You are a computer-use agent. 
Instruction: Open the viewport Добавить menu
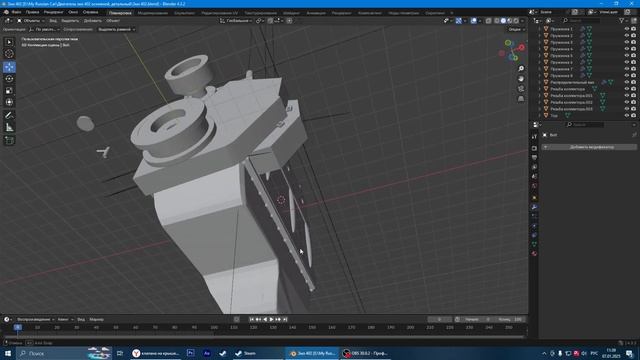pos(93,20)
